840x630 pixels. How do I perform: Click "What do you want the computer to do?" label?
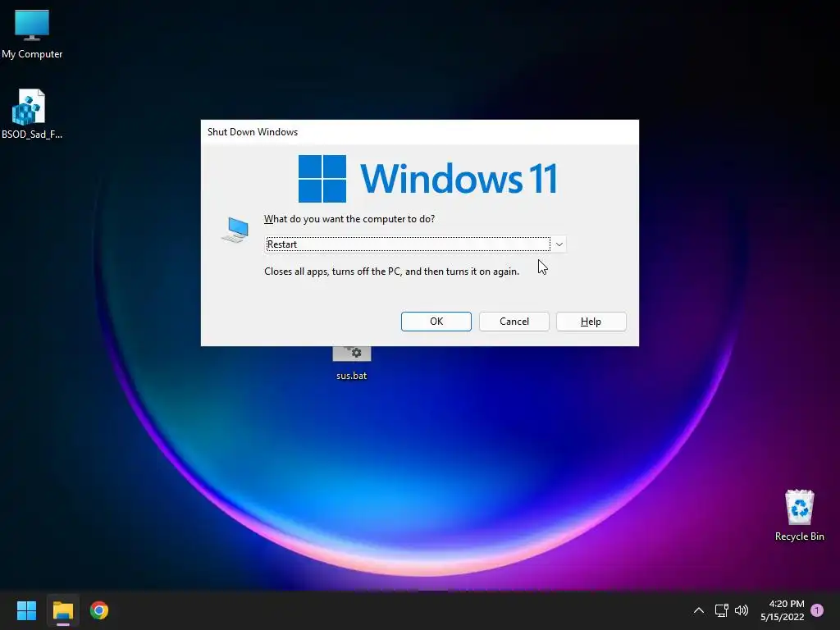[349, 219]
